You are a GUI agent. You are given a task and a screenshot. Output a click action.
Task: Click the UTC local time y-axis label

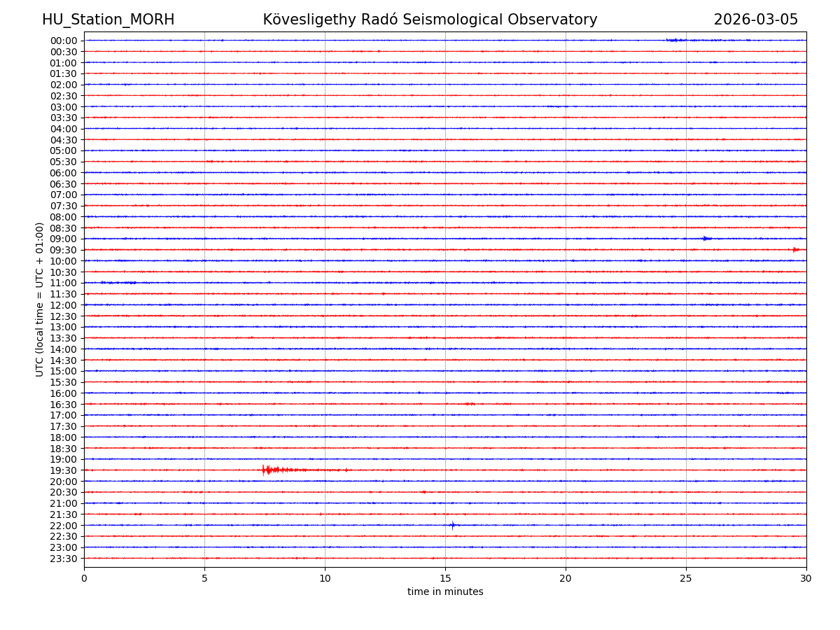(x=40, y=299)
